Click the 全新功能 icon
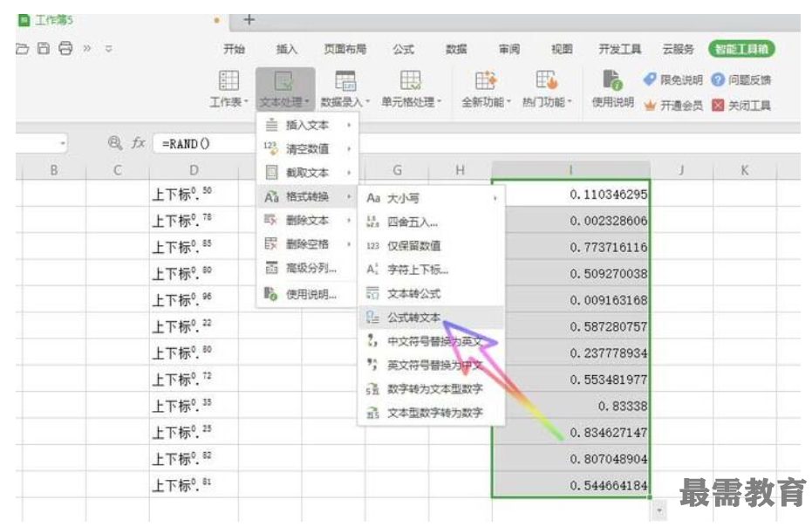 (x=486, y=81)
